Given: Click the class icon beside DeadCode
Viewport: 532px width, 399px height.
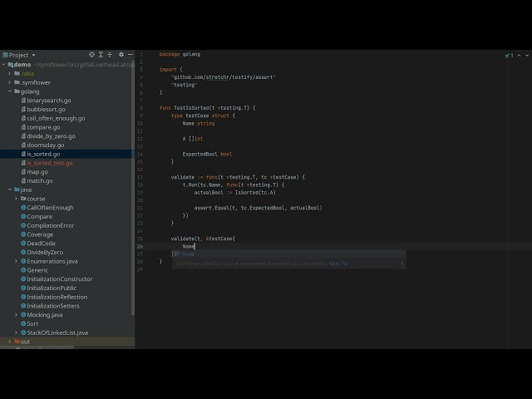Looking at the screenshot, I should (x=23, y=243).
